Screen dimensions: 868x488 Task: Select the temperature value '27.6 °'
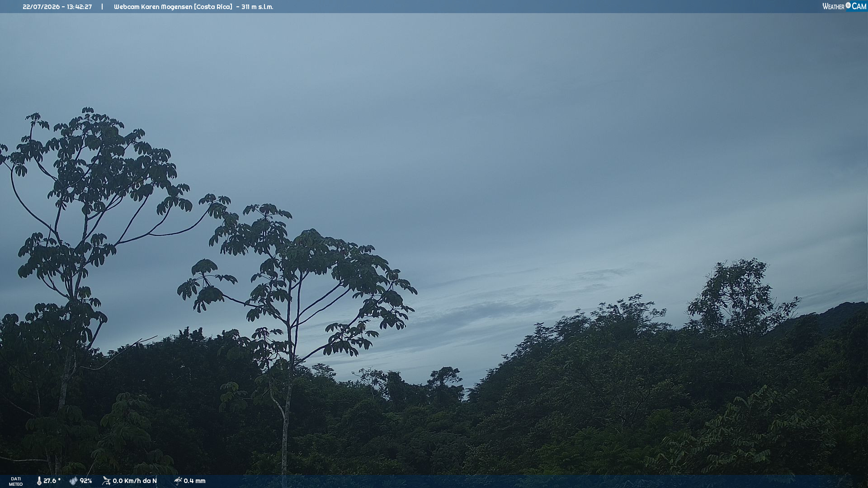click(x=52, y=481)
